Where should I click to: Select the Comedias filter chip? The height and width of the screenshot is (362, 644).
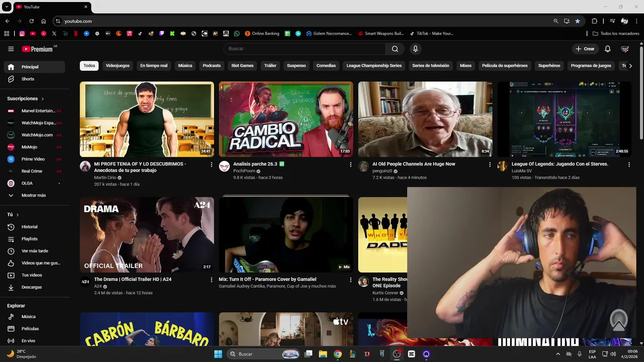[x=326, y=66]
